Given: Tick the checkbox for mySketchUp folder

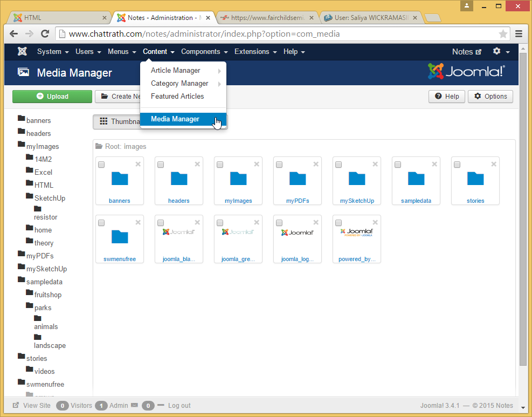Looking at the screenshot, I should point(338,165).
